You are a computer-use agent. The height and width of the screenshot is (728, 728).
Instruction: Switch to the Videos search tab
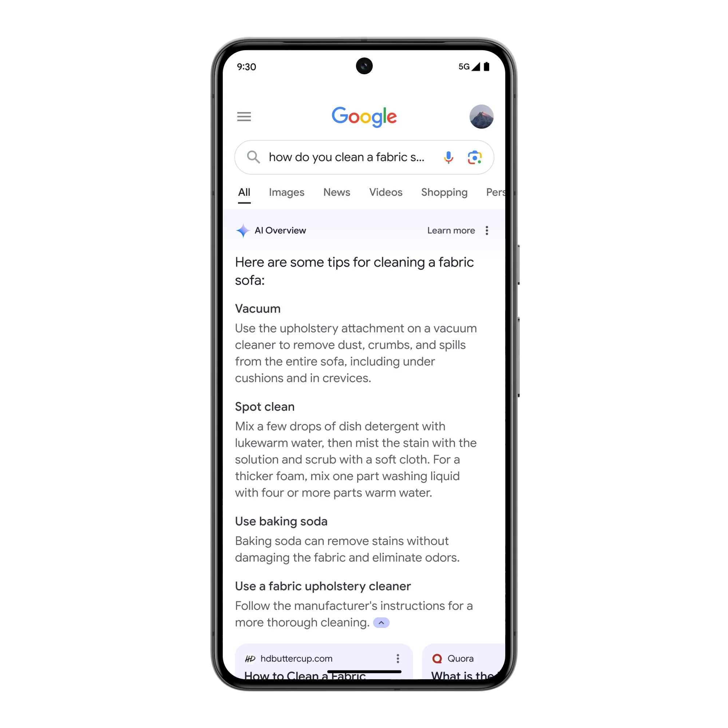(x=386, y=192)
